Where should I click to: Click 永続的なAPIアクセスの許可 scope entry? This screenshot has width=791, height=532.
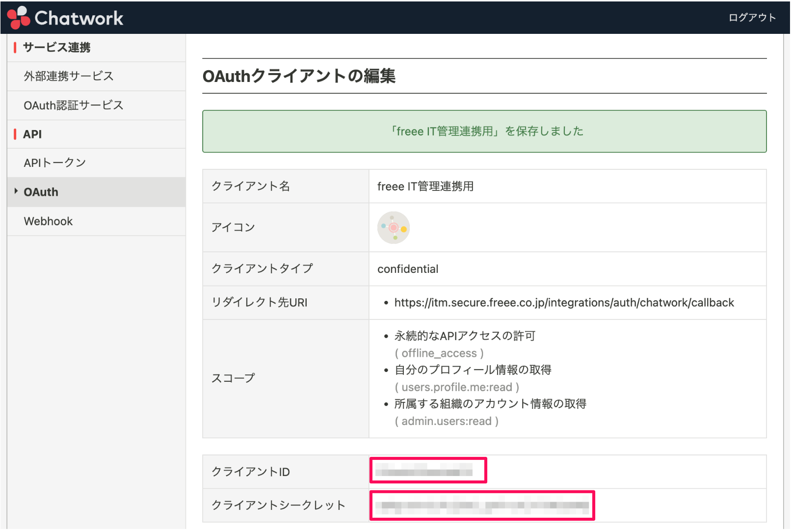click(x=465, y=336)
